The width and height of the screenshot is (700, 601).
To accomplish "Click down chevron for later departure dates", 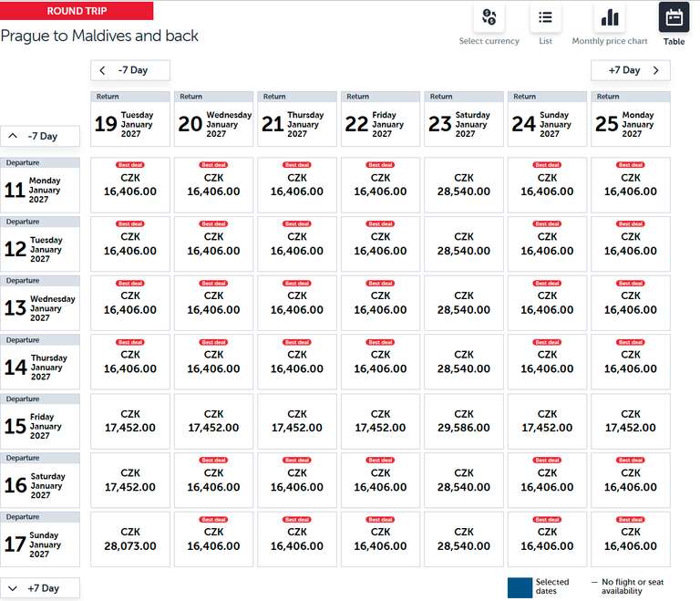I will 13,588.
